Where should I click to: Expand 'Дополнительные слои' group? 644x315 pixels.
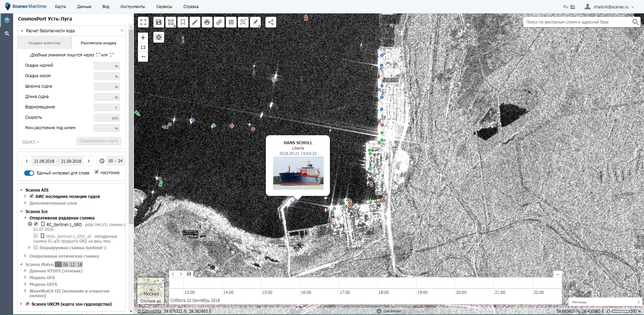click(x=26, y=203)
